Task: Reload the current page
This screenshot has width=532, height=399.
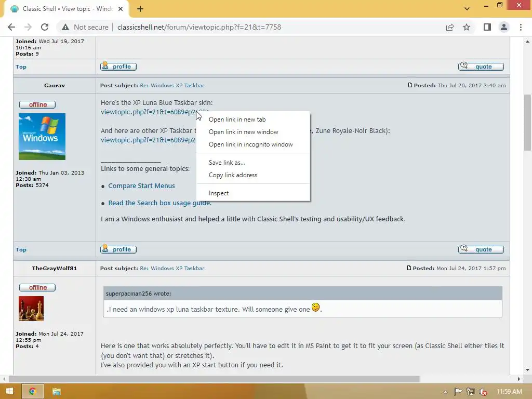Action: pos(45,27)
